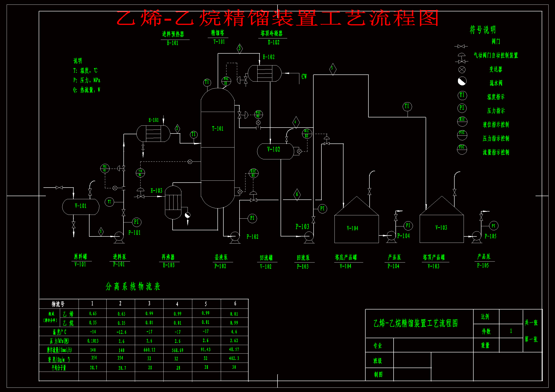Click the steam trap symbol in legend
555x392 pixels.
tap(462, 81)
